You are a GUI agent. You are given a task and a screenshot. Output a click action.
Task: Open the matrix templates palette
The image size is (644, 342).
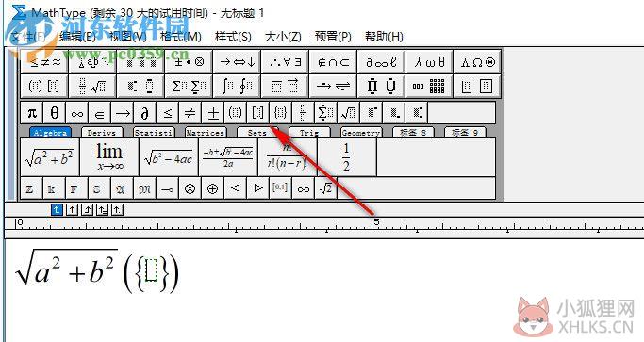(x=429, y=87)
